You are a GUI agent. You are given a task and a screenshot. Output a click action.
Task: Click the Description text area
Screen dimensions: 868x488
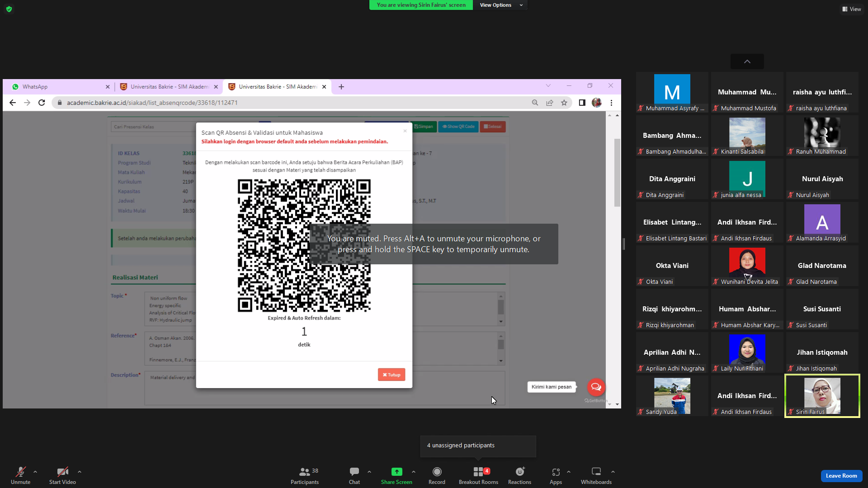pos(325,388)
